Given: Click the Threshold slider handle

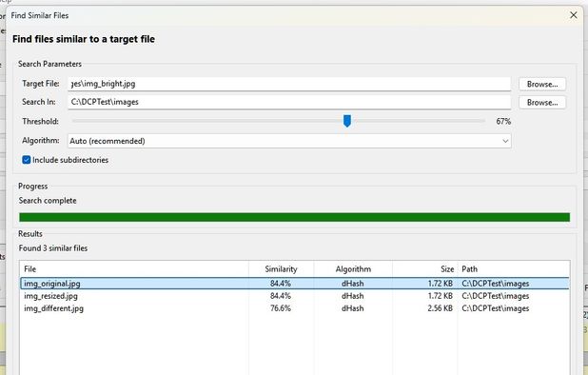Looking at the screenshot, I should point(347,121).
